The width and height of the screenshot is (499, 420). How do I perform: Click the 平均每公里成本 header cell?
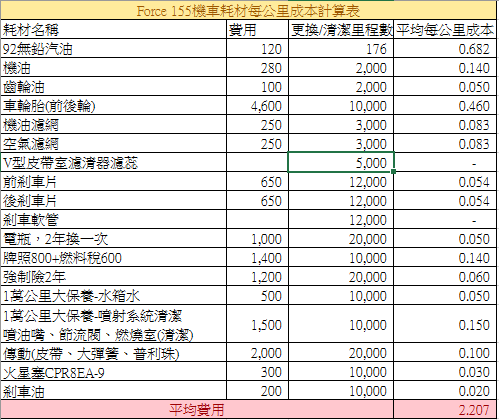point(445,29)
